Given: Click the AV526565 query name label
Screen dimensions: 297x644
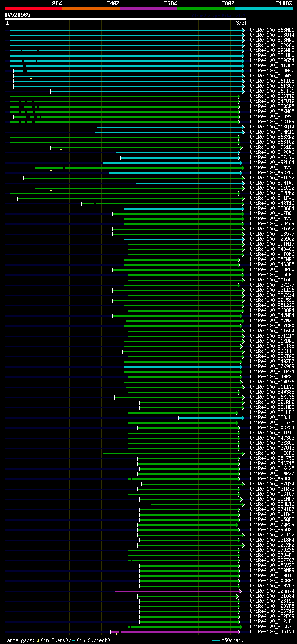Looking at the screenshot, I should 18,15.
